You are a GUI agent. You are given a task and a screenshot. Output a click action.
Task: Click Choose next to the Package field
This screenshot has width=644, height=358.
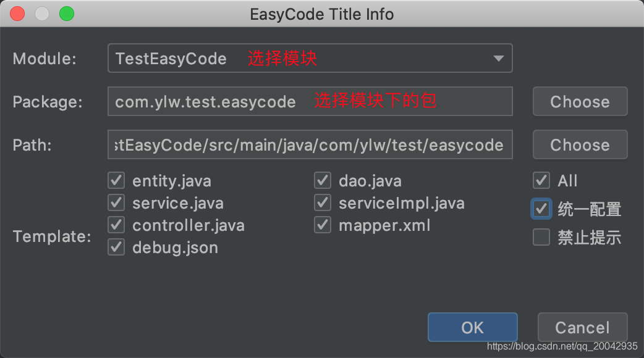[580, 101]
